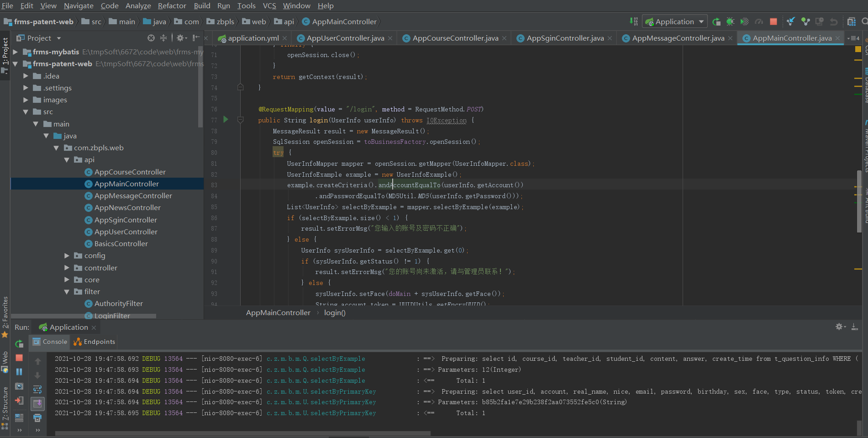The image size is (868, 438).
Task: Expand the images folder
Action: coord(26,100)
